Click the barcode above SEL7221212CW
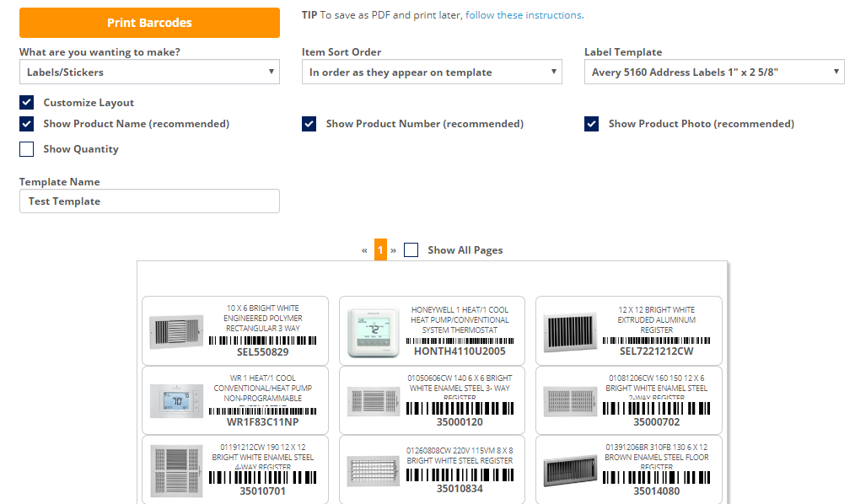The height and width of the screenshot is (504, 855). [x=657, y=340]
